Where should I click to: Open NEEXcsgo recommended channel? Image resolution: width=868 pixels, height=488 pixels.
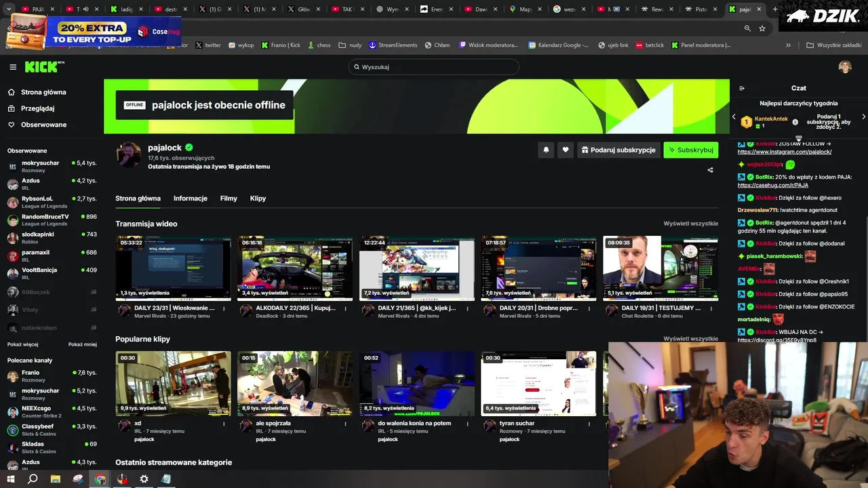click(52, 412)
